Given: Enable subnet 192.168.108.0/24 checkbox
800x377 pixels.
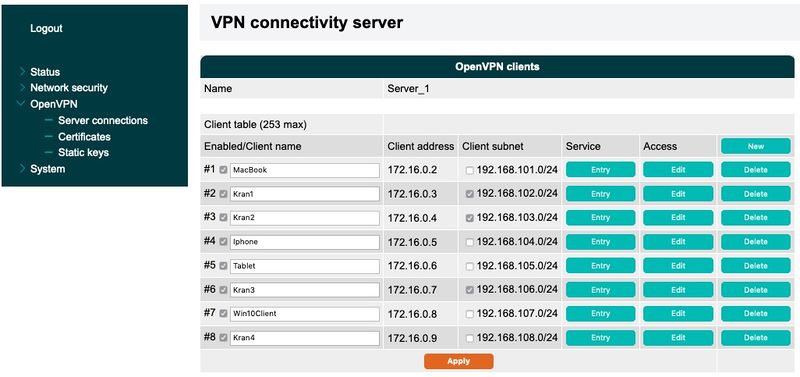Looking at the screenshot, I should [x=469, y=338].
